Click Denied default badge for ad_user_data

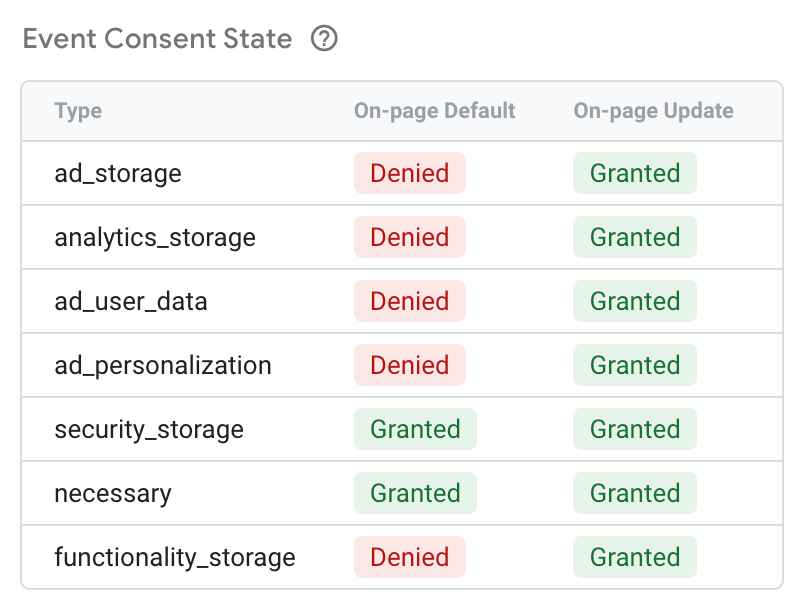click(410, 301)
